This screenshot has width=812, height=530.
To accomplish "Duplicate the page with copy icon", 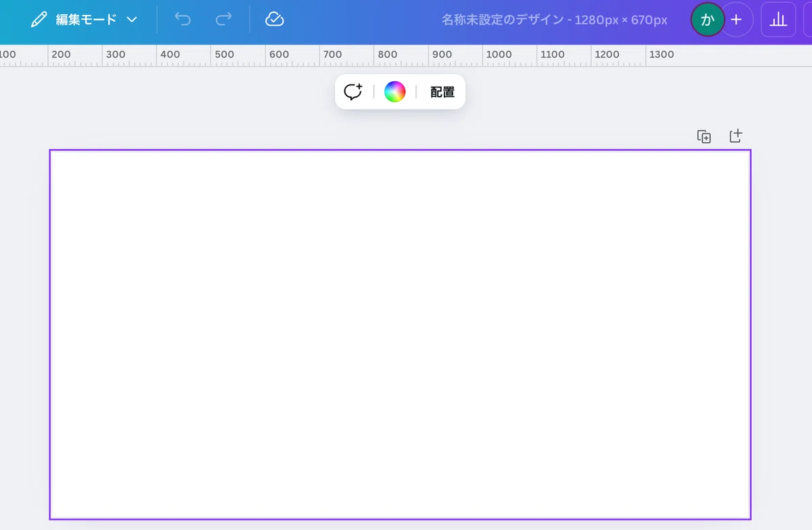I will [x=704, y=136].
